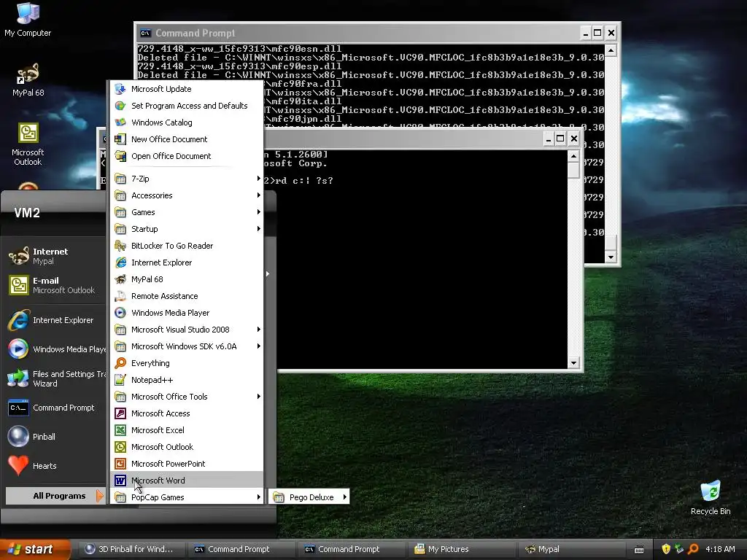Switch to Mypal taskbar button

click(x=570, y=549)
